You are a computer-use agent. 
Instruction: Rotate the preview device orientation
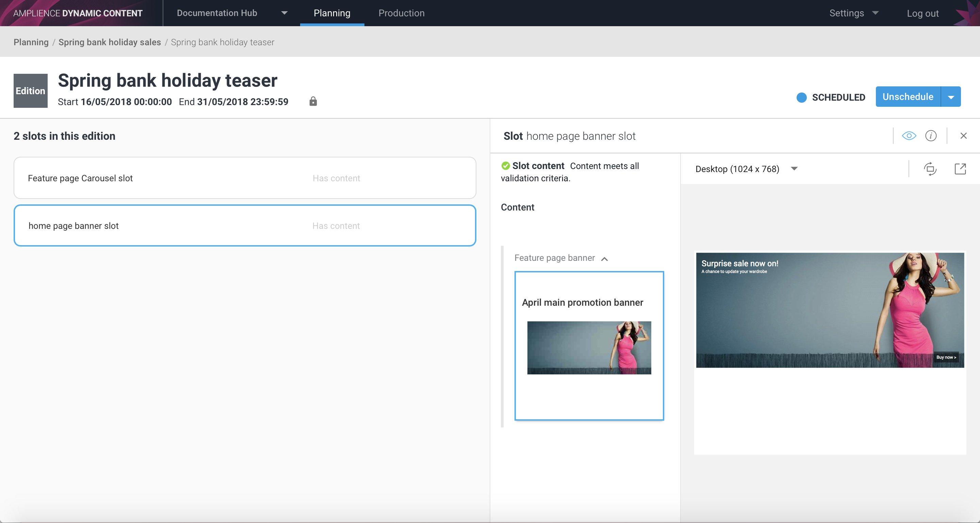(930, 169)
